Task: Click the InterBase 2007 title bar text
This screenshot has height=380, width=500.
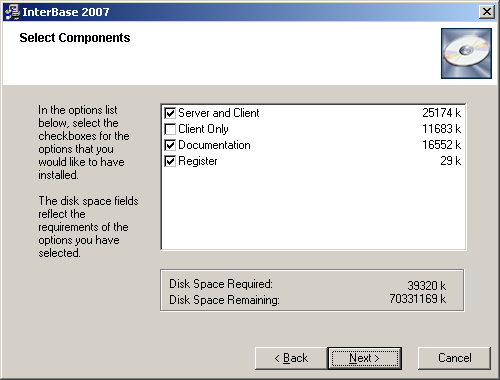Action: pyautogui.click(x=66, y=12)
